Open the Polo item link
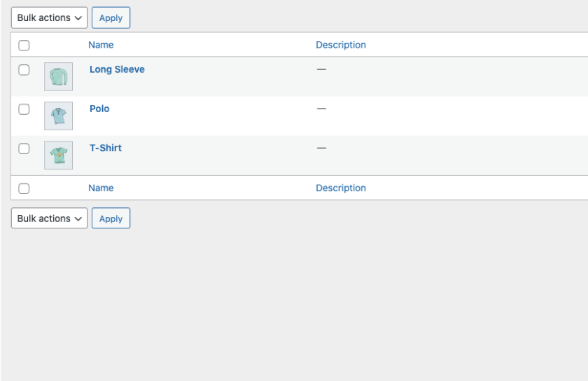 (99, 109)
